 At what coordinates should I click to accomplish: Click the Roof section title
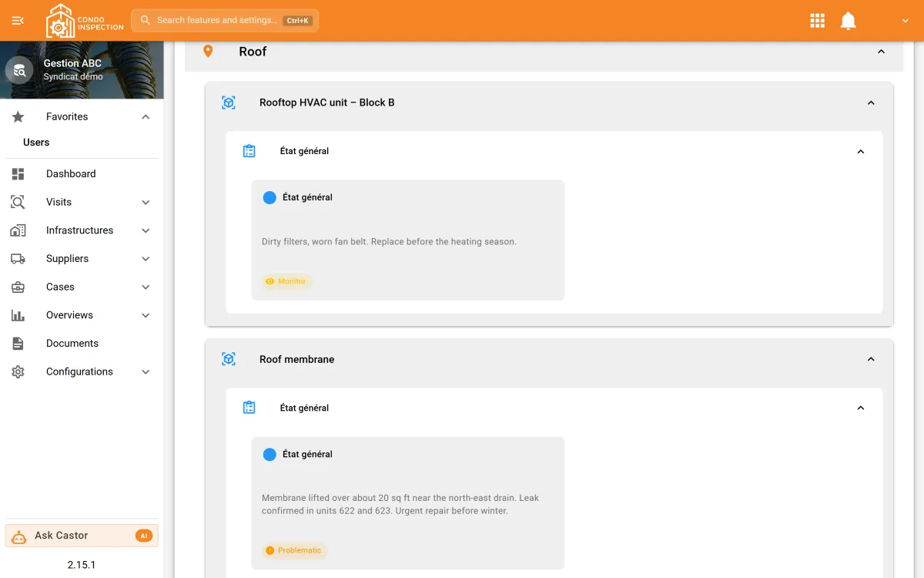(253, 52)
